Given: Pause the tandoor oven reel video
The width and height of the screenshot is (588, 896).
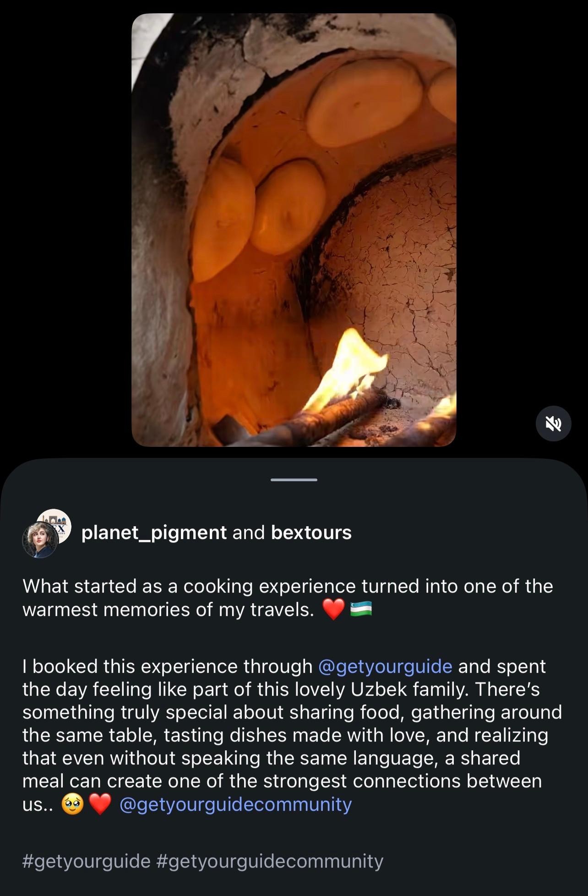Looking at the screenshot, I should coord(294,230).
